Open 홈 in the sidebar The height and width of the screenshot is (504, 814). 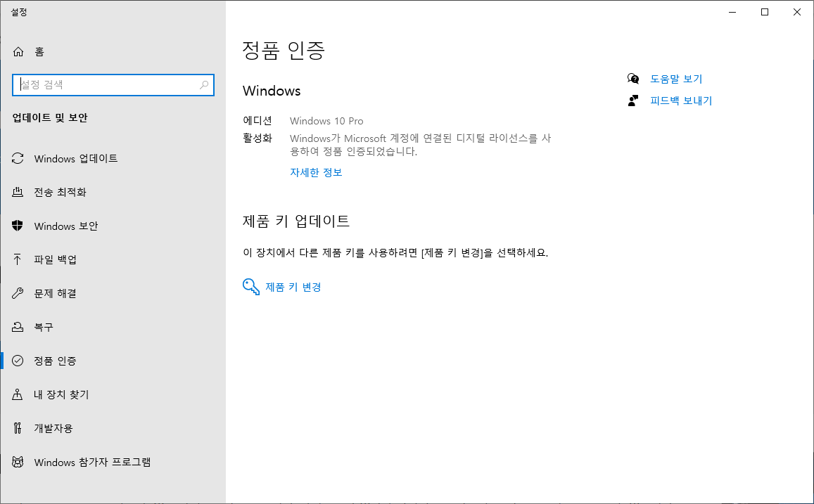(x=39, y=52)
